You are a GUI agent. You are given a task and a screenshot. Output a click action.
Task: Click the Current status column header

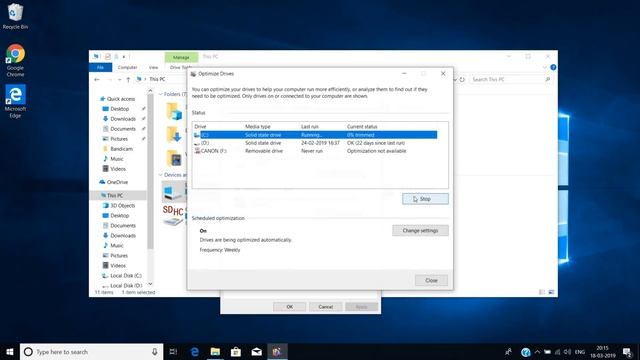pyautogui.click(x=362, y=127)
